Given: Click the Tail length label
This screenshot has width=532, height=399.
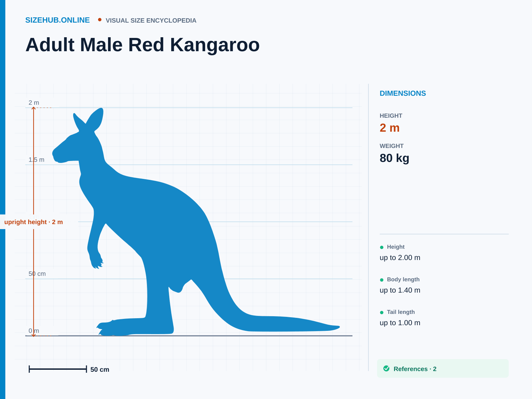Looking at the screenshot, I should 401,312.
